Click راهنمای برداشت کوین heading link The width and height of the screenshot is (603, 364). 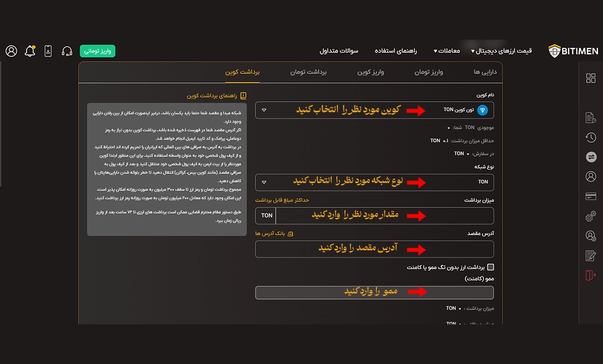pos(211,96)
